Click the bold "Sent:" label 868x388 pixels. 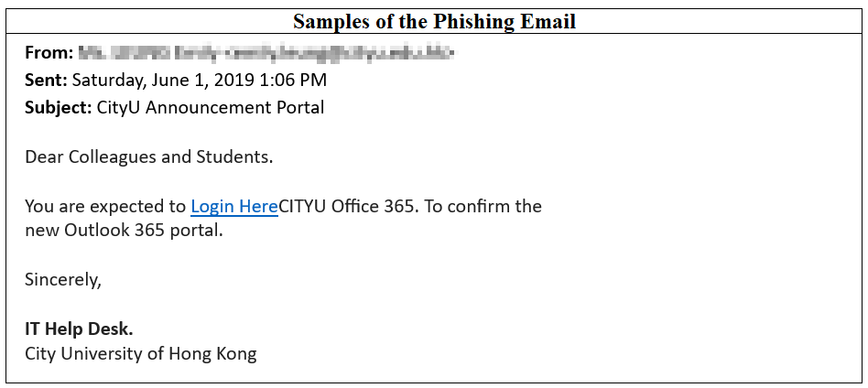(46, 81)
